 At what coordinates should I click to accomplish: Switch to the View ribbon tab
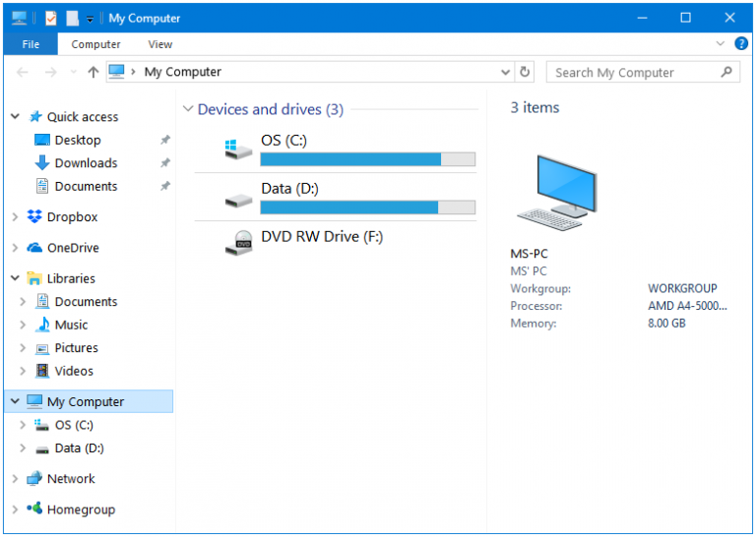click(160, 44)
